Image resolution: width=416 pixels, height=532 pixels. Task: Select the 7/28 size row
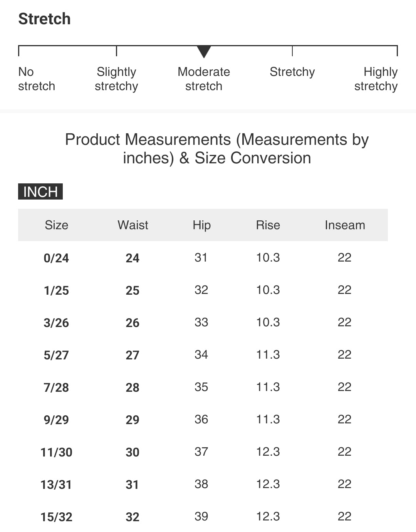tap(56, 387)
